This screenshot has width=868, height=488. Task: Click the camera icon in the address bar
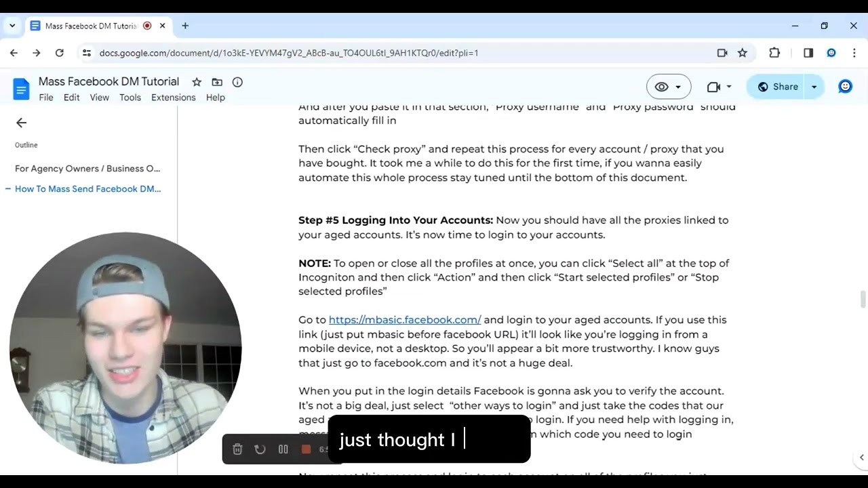(x=722, y=53)
